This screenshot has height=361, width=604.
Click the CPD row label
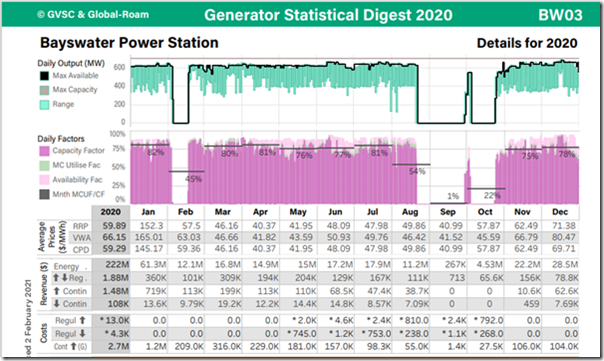(81, 250)
